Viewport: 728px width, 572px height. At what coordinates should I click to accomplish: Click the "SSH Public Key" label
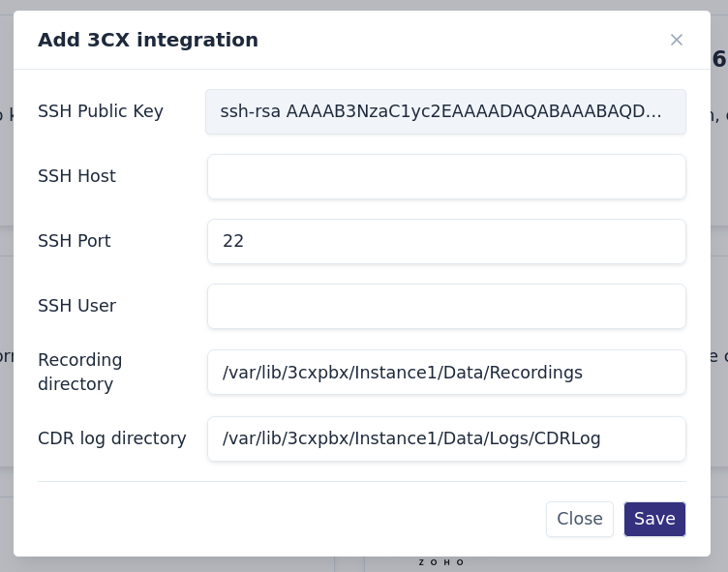(x=101, y=111)
